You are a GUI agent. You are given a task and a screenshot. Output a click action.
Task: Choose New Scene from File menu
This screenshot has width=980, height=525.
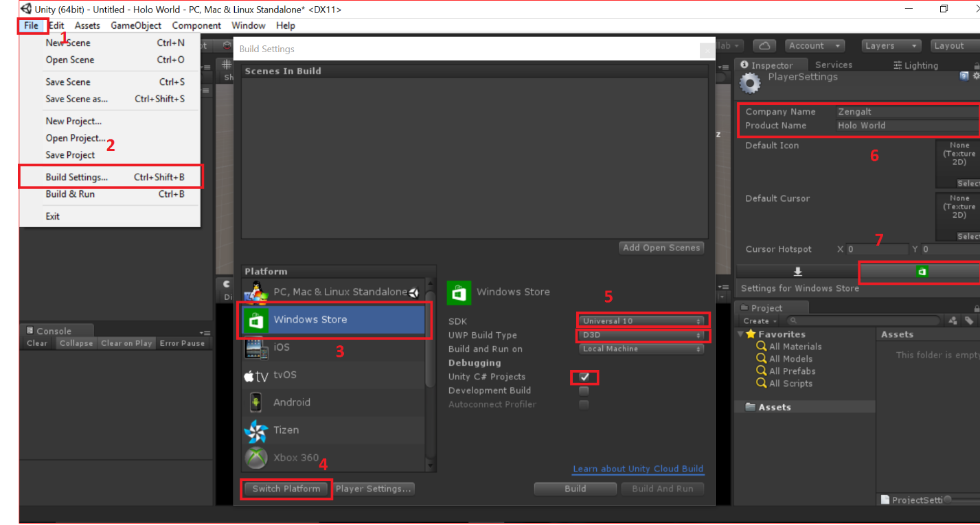(111, 43)
